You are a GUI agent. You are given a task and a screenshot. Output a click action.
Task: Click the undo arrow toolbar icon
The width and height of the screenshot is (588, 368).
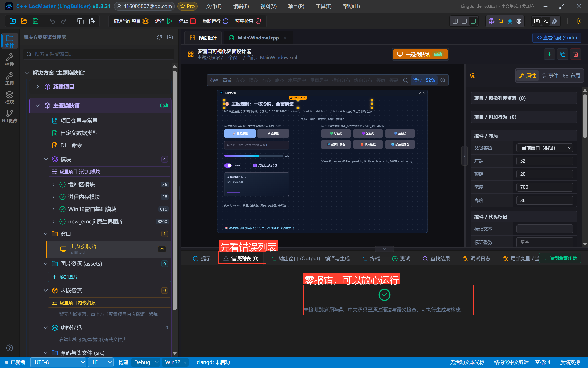pyautogui.click(x=52, y=21)
